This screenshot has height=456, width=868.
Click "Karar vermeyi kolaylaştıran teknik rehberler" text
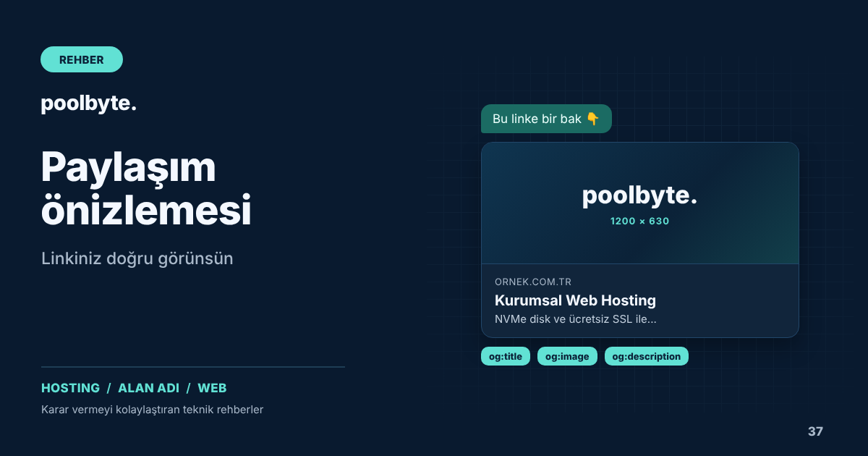152,410
